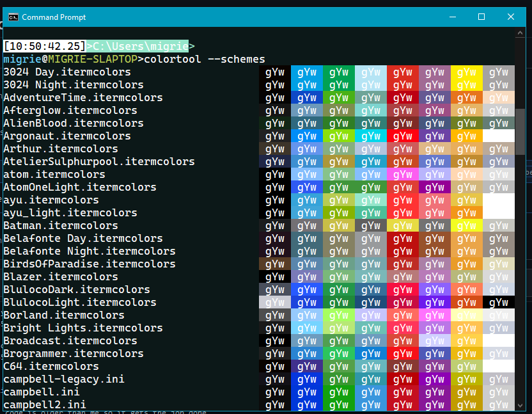Click the magenta swatch in the Argonaut row
Viewport: 532px width, 414px height.
[435, 136]
